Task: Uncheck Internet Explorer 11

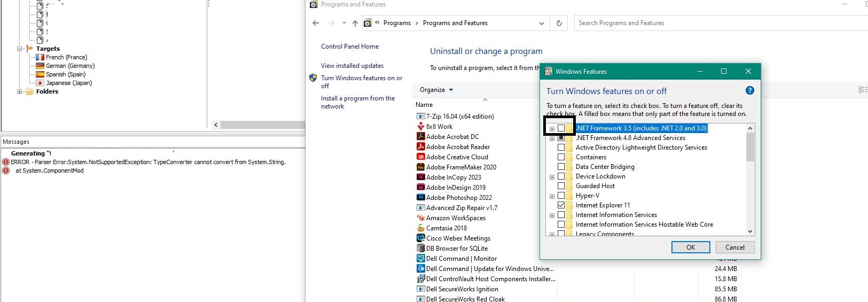Action: [x=561, y=205]
